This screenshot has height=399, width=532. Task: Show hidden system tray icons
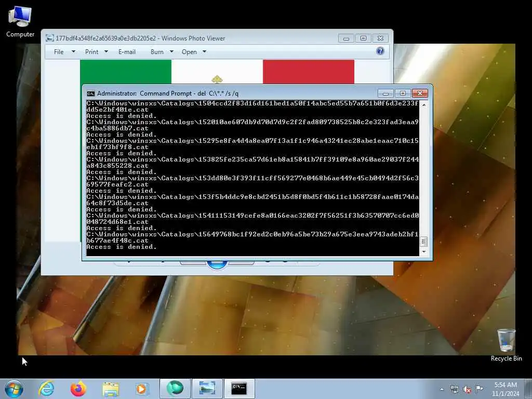pos(442,389)
